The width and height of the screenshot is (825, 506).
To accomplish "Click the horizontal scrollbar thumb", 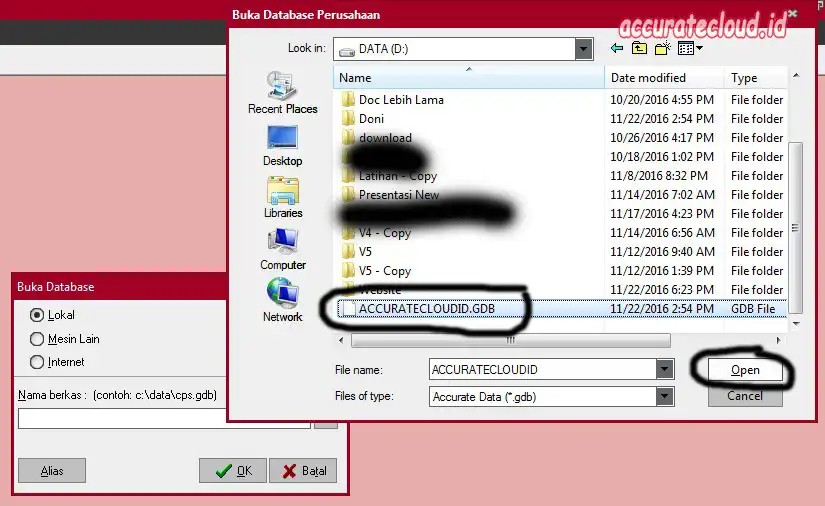I will click(x=510, y=340).
